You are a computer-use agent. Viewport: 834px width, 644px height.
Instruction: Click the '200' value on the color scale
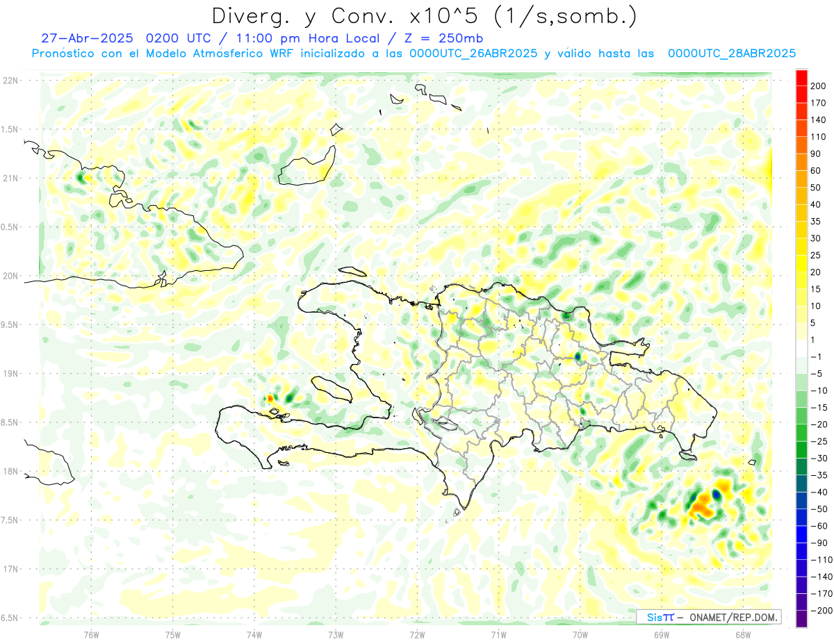point(819,85)
